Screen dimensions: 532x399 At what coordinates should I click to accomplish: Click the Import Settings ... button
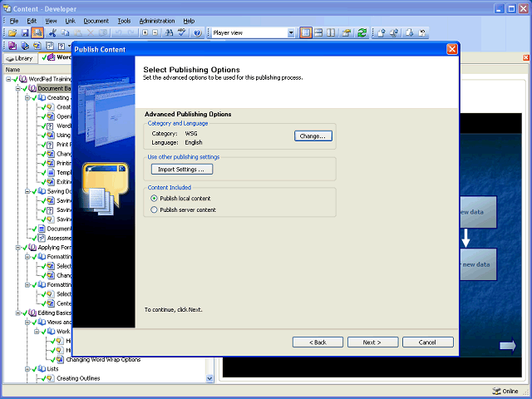pos(182,169)
